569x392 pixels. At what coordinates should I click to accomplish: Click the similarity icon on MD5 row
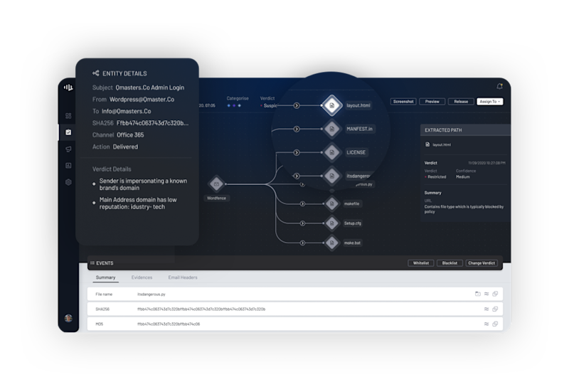486,324
